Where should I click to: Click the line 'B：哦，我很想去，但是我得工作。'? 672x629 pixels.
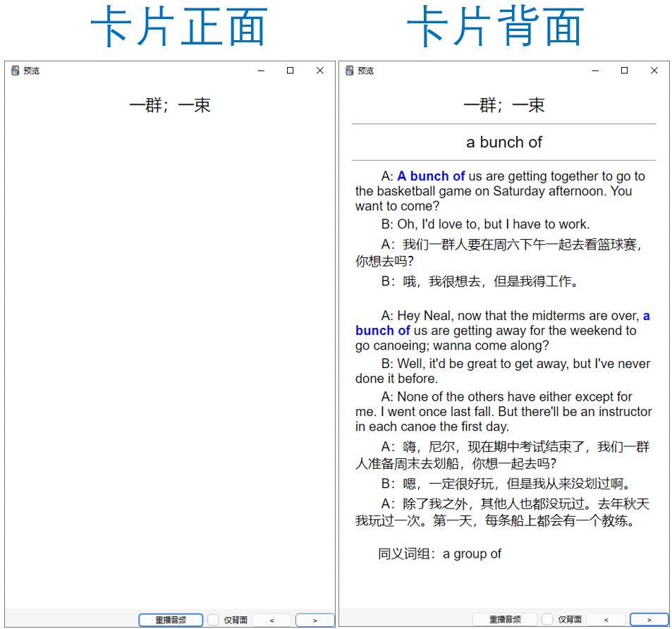click(480, 281)
